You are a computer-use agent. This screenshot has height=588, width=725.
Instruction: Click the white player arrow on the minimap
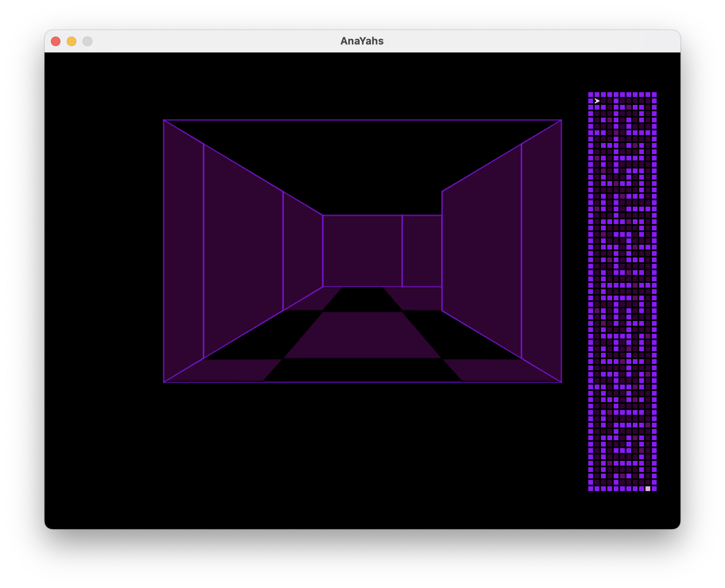pyautogui.click(x=597, y=101)
